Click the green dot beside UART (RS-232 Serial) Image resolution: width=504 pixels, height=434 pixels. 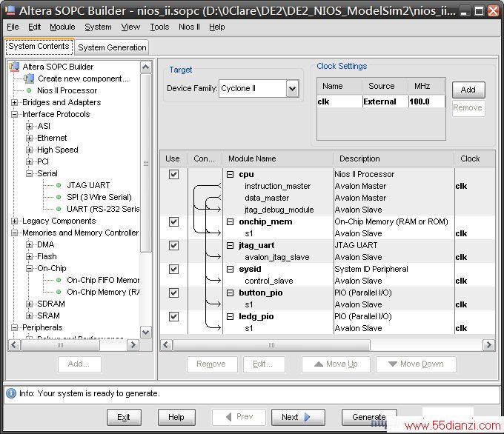point(59,209)
